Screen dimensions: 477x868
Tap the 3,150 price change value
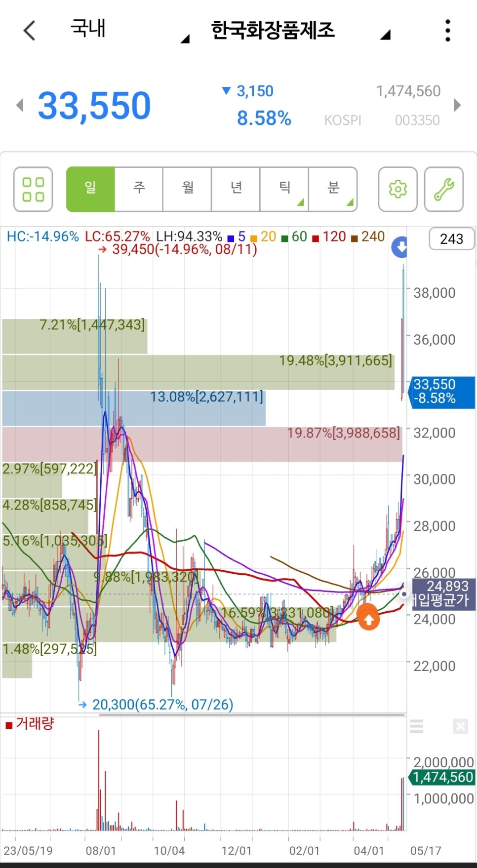click(x=255, y=91)
